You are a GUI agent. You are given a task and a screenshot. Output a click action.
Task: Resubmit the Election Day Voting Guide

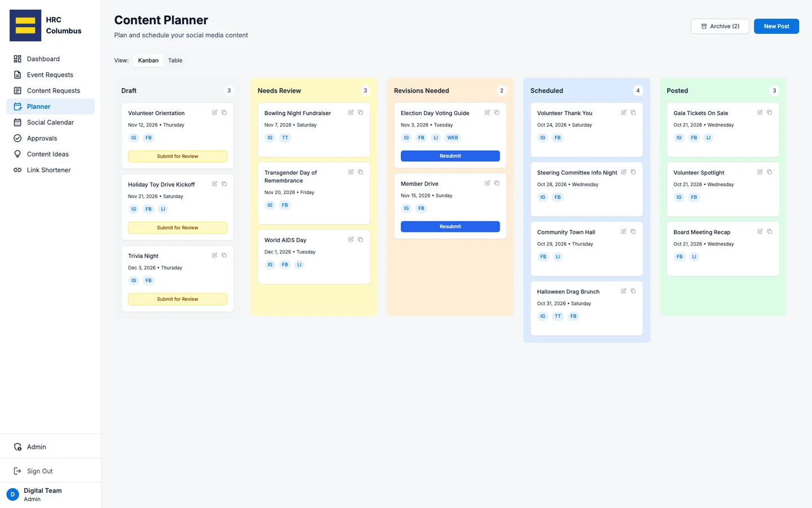450,156
